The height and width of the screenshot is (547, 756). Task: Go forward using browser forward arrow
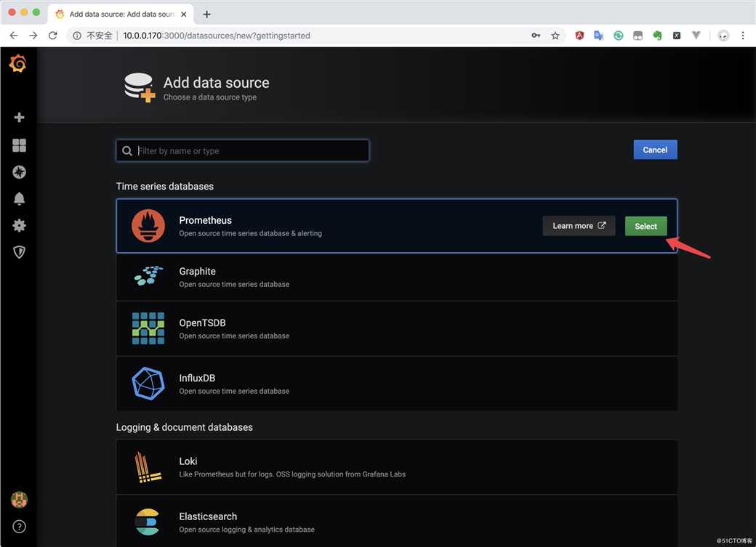(x=33, y=35)
